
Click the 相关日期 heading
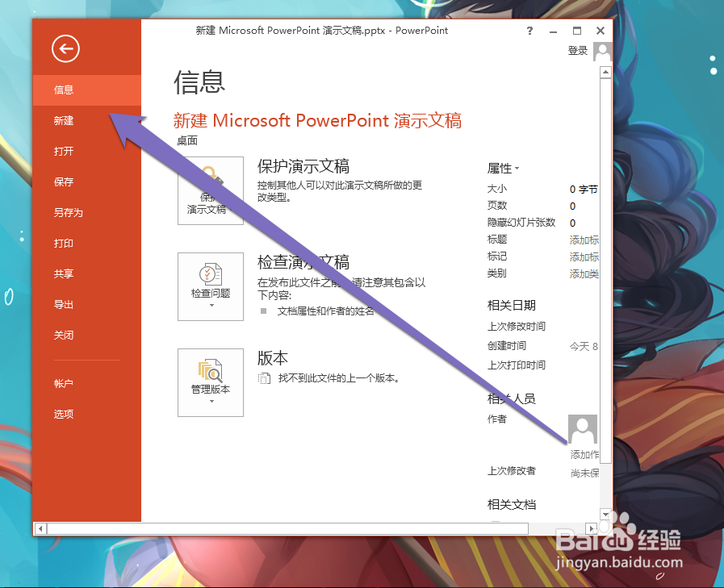click(x=512, y=305)
